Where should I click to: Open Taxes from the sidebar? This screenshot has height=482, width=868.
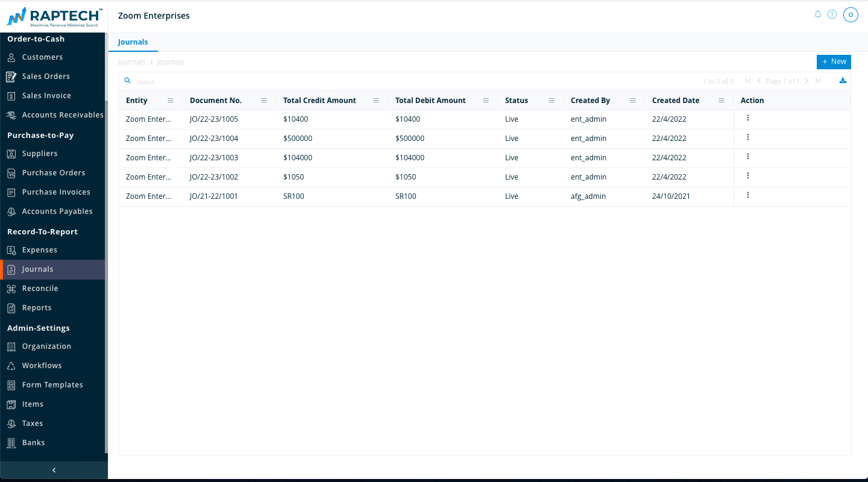33,424
